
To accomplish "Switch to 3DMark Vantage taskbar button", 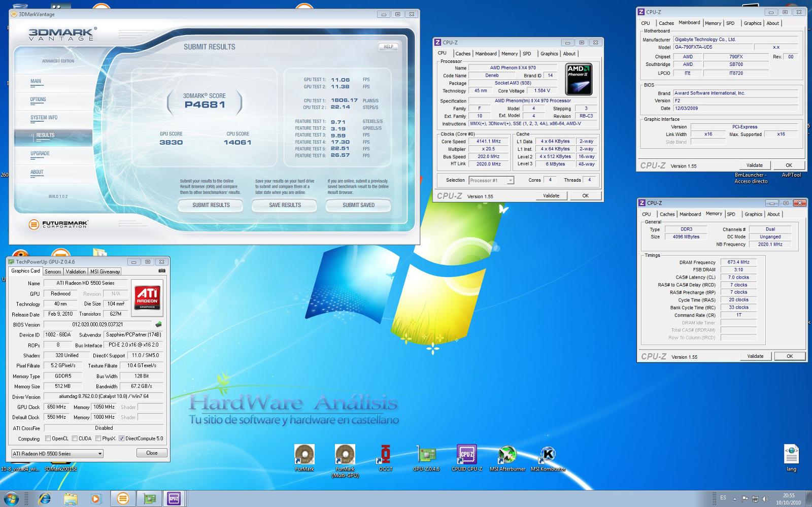I will pos(123,498).
